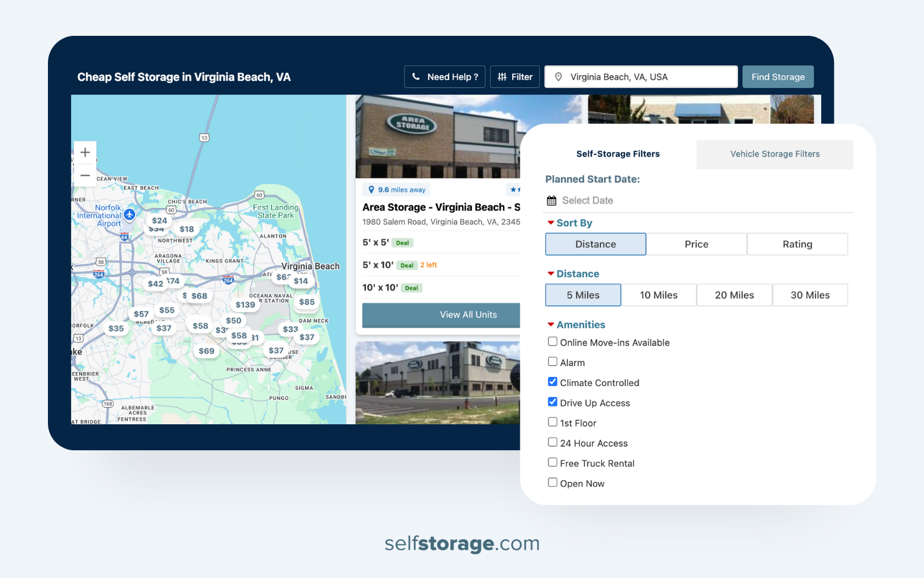Click the airplane icon at Norfolk International Airport
The height and width of the screenshot is (578, 924).
(129, 215)
